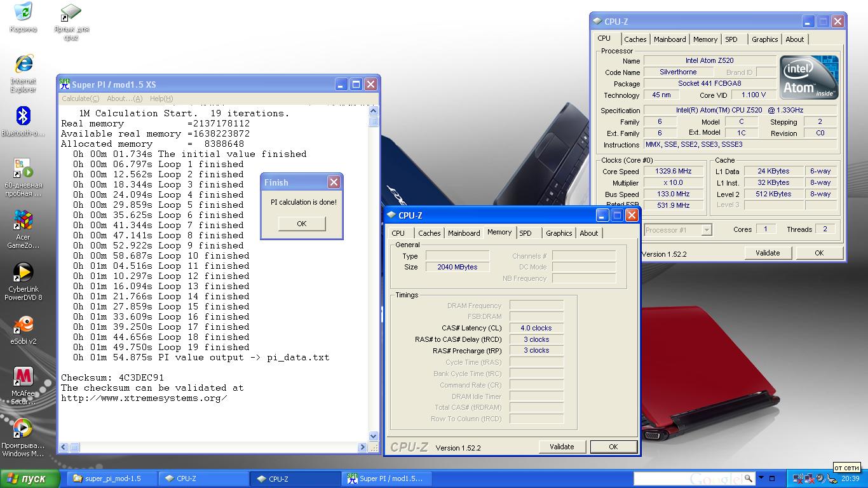The width and height of the screenshot is (868, 488).
Task: Click Validate in front CPU-Z Memory window
Action: click(562, 447)
